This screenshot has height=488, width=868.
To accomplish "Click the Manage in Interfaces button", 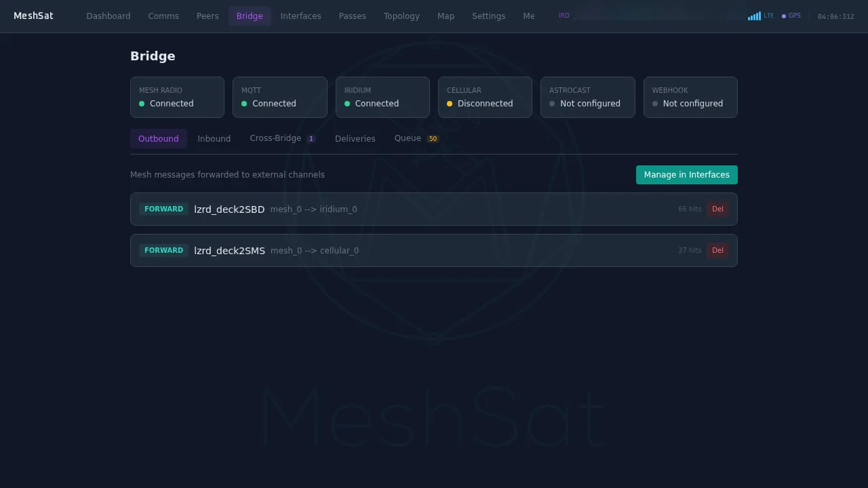I will (686, 174).
